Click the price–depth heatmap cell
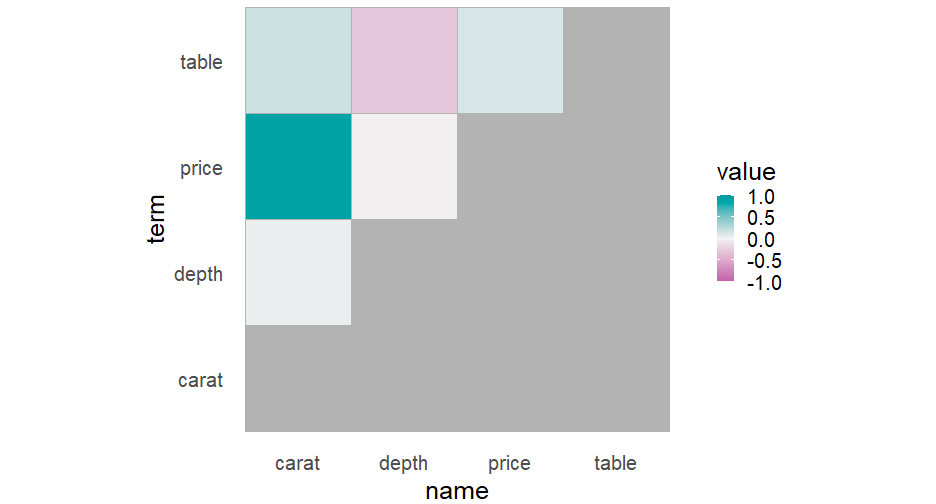This screenshot has height=504, width=936. click(404, 166)
